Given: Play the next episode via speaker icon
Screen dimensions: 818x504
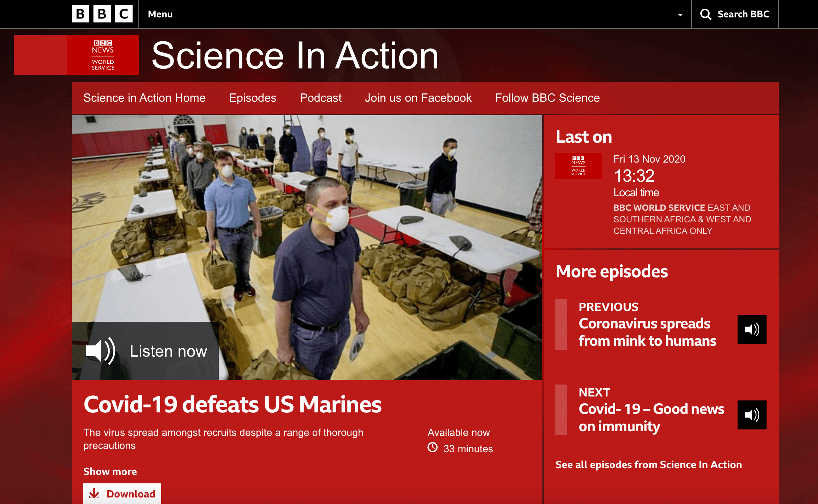Looking at the screenshot, I should point(752,415).
